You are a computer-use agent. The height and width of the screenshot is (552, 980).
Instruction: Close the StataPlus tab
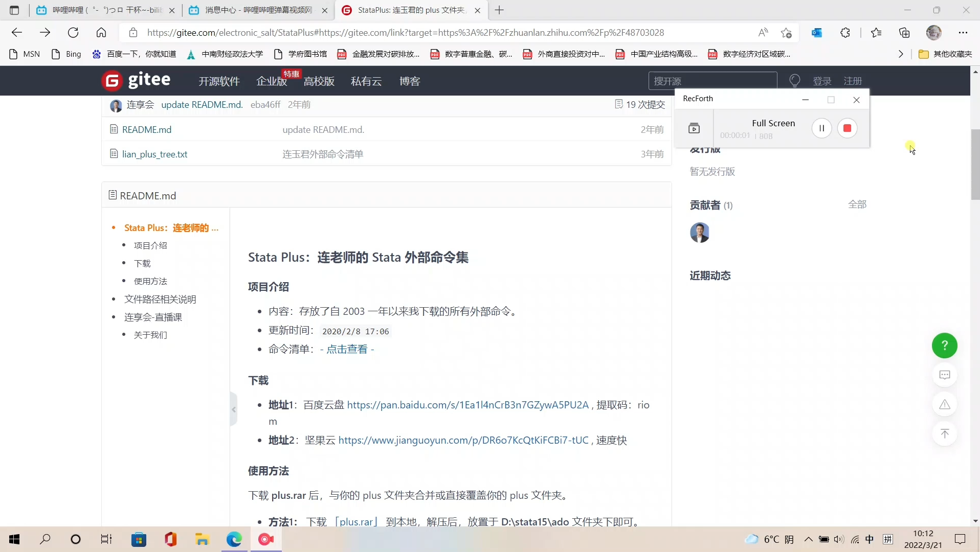[x=477, y=10]
